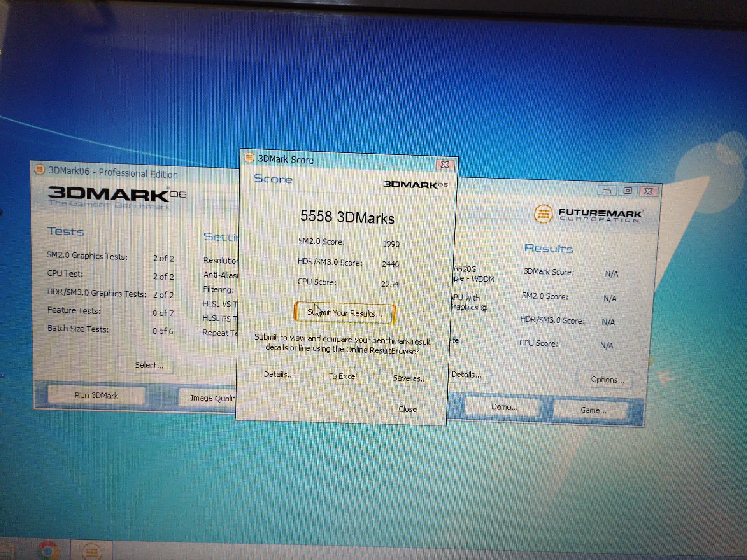Click Run 3DMark button
Viewport: 747px width, 560px height.
(96, 395)
